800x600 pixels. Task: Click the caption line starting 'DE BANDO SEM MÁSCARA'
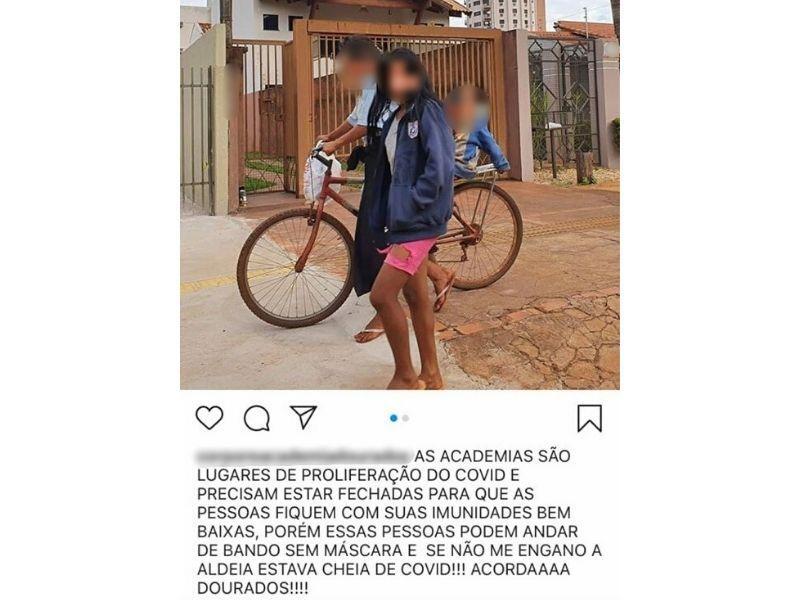click(x=399, y=550)
